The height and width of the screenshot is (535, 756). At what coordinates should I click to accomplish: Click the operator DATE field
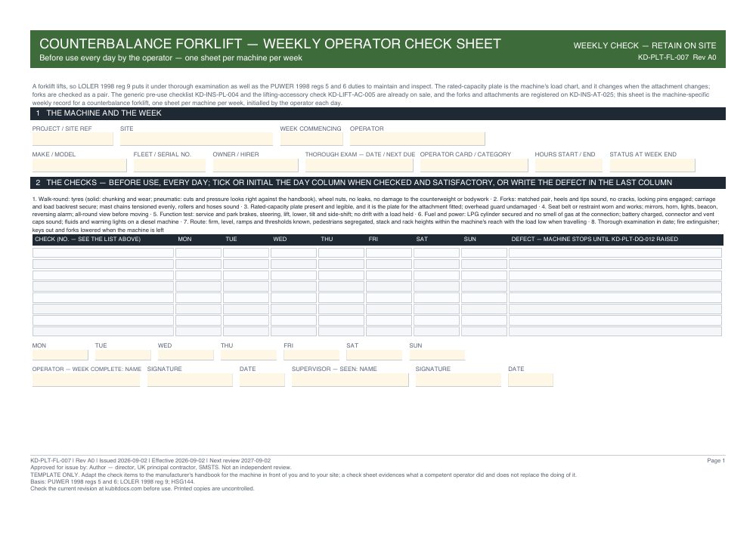[262, 380]
